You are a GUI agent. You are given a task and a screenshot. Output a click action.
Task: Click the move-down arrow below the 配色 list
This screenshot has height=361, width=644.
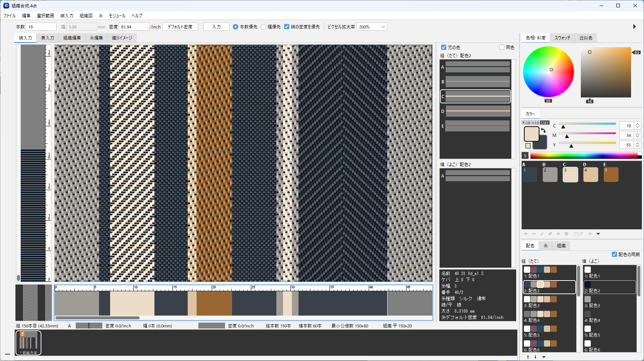click(535, 357)
